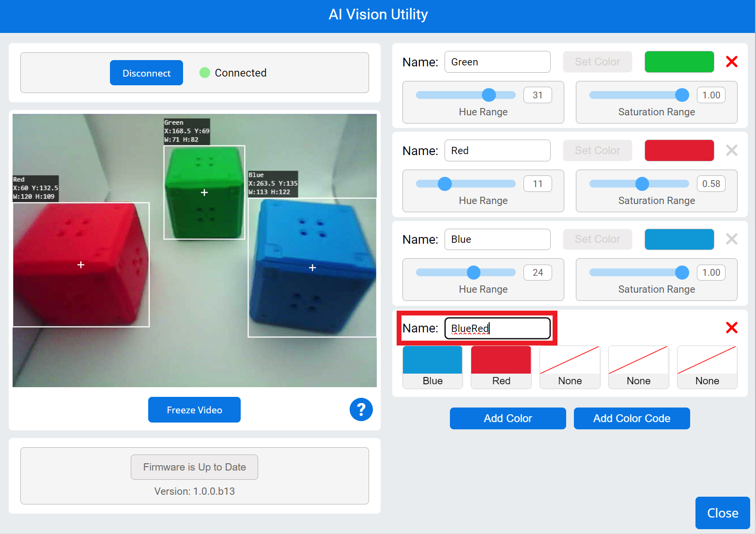Click Blue saturation value field 1.00

coord(711,272)
